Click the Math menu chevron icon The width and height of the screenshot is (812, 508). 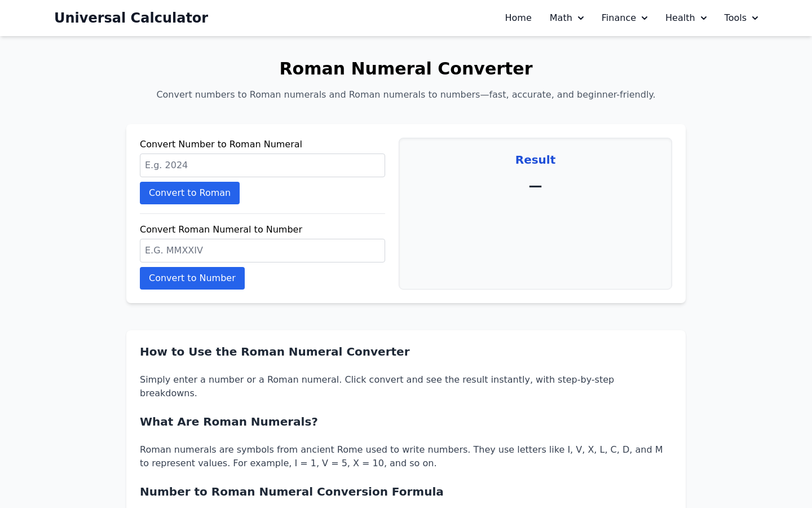click(x=580, y=18)
